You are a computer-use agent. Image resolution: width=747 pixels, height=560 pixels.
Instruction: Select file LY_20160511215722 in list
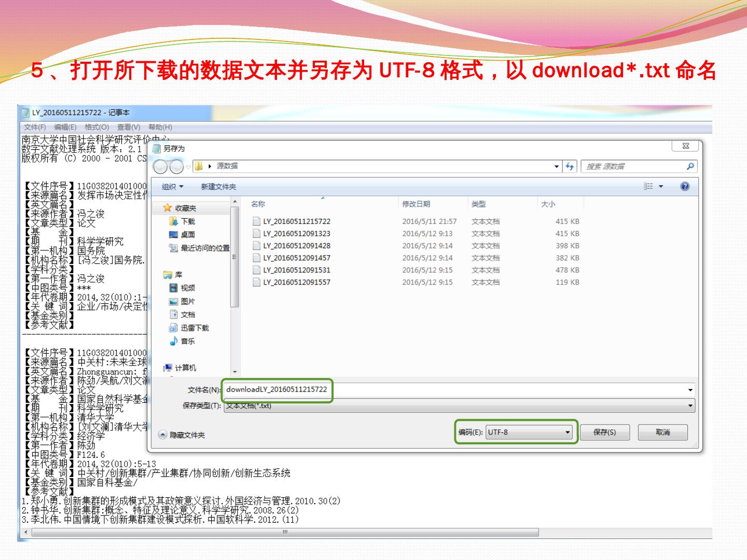pyautogui.click(x=292, y=221)
